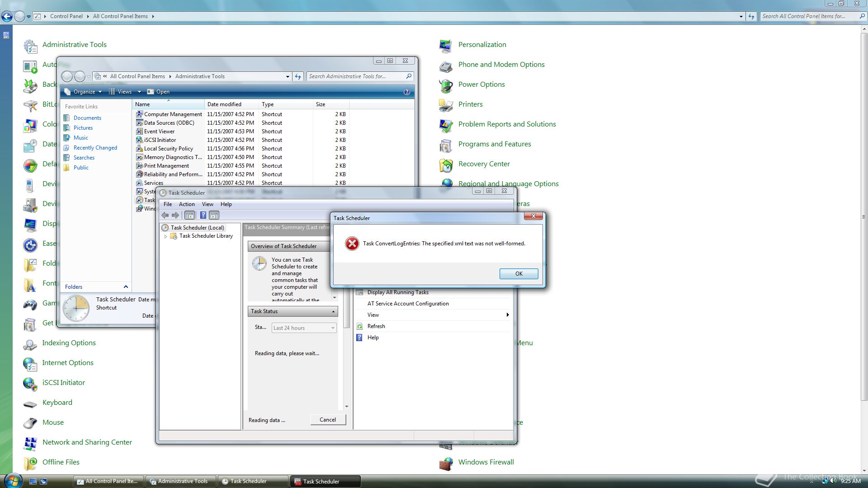Open Programs and Features
The width and height of the screenshot is (868, 488).
[495, 144]
